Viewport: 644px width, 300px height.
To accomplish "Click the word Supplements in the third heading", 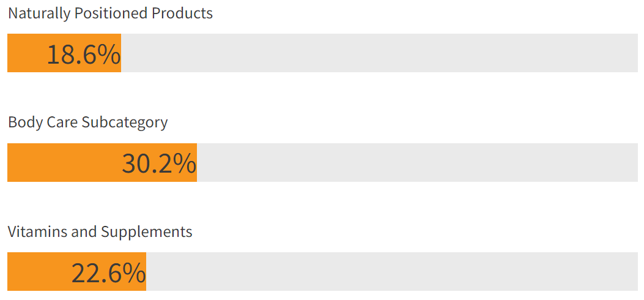I will tap(147, 233).
